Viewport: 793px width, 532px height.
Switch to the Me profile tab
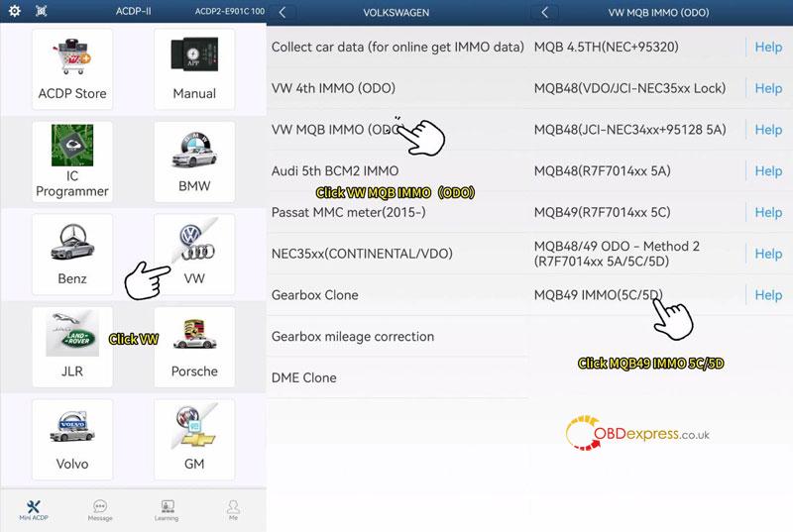point(233,510)
